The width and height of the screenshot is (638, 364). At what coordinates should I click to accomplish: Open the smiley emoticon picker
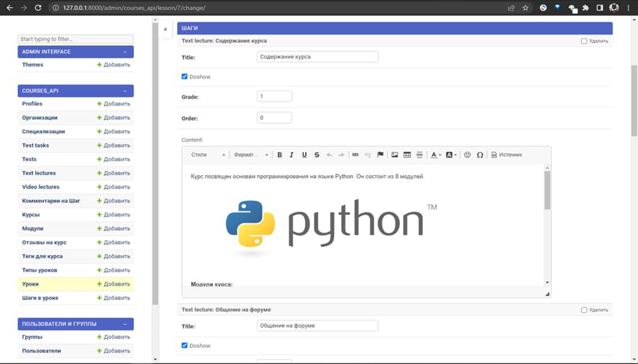click(x=467, y=155)
